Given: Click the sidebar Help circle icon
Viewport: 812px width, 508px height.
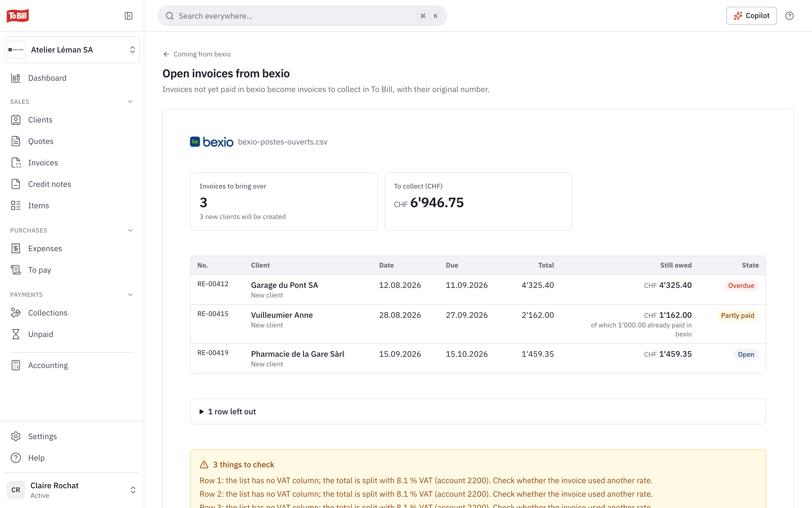Looking at the screenshot, I should tap(16, 457).
